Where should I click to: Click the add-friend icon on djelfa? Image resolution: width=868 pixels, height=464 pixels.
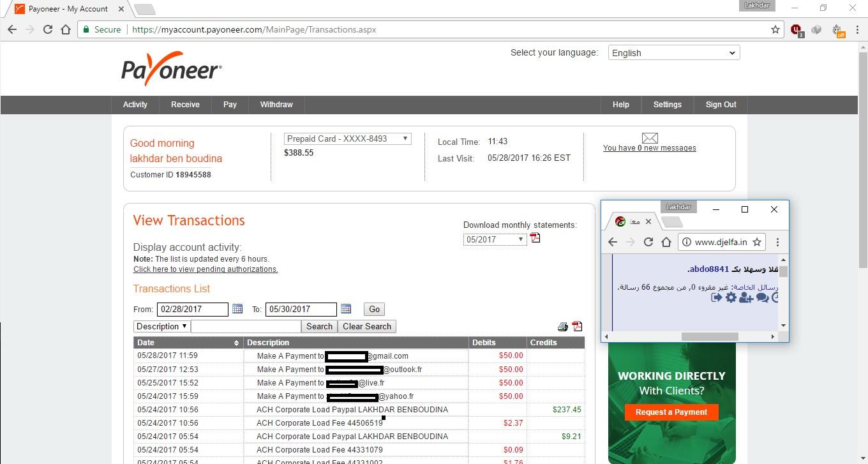click(x=746, y=297)
